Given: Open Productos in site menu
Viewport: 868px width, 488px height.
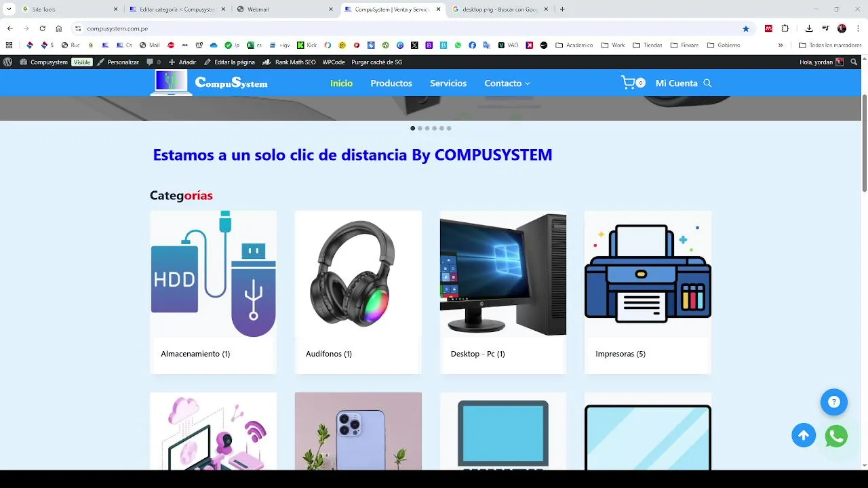Looking at the screenshot, I should [391, 83].
